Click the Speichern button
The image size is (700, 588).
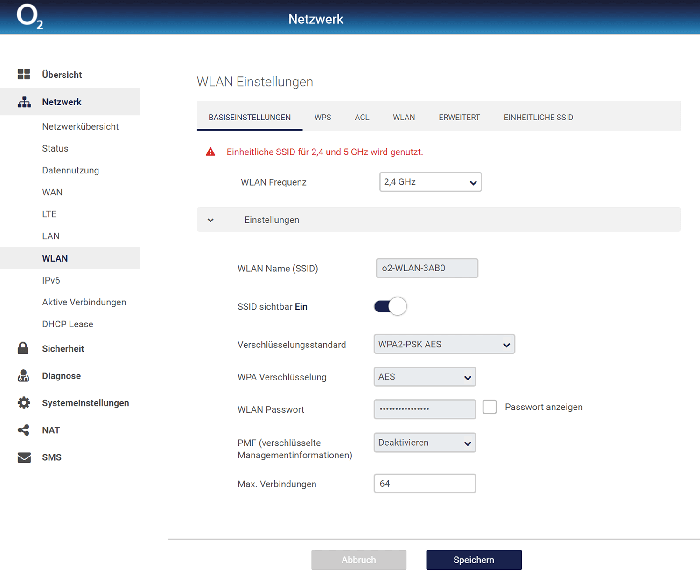(474, 560)
